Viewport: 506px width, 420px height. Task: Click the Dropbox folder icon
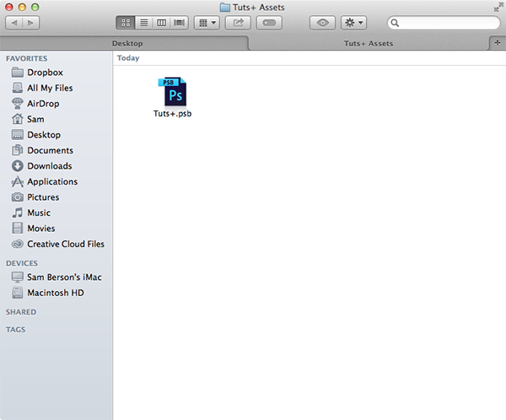[18, 73]
